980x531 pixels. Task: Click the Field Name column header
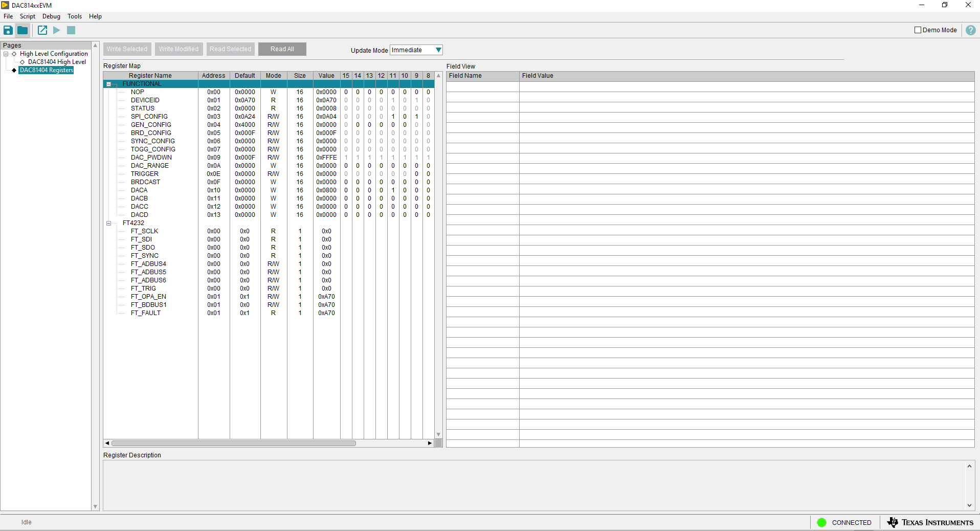(482, 76)
